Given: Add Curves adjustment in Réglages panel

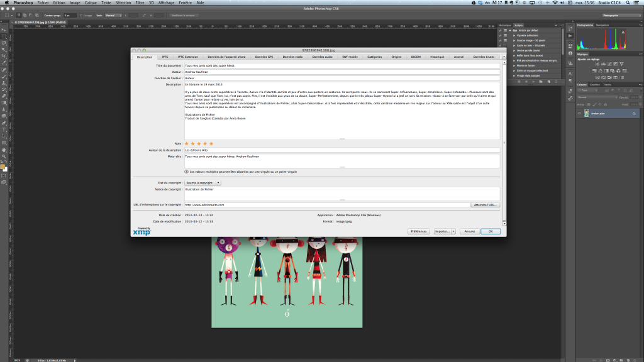Looking at the screenshot, I should (x=609, y=65).
